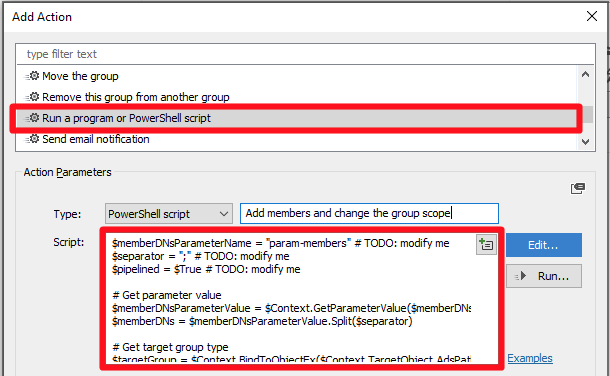Click the script description field
Viewport: 610px width, 376px height.
coord(369,213)
